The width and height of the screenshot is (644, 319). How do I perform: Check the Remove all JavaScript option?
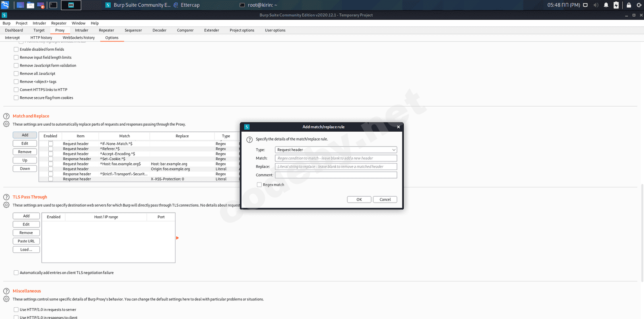tap(16, 73)
